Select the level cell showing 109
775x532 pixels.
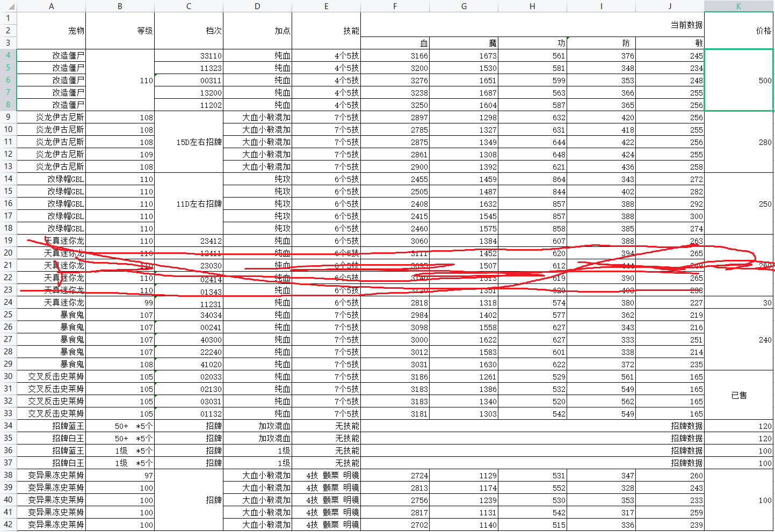click(x=120, y=154)
